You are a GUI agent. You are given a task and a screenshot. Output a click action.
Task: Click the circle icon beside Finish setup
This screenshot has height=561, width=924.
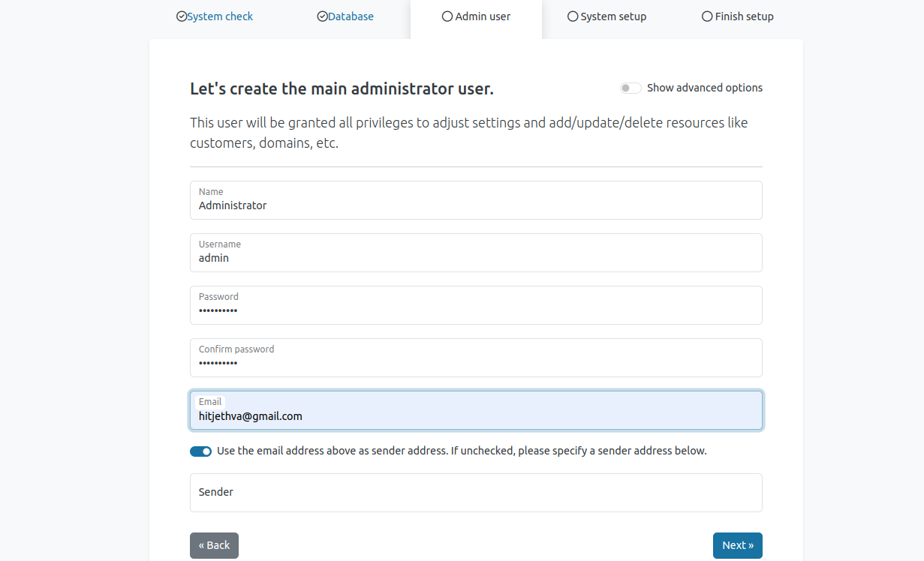[x=707, y=16]
